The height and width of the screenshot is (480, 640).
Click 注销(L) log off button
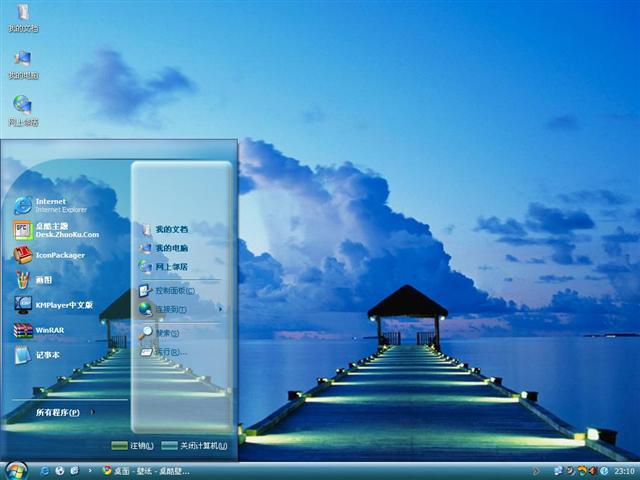[x=132, y=446]
